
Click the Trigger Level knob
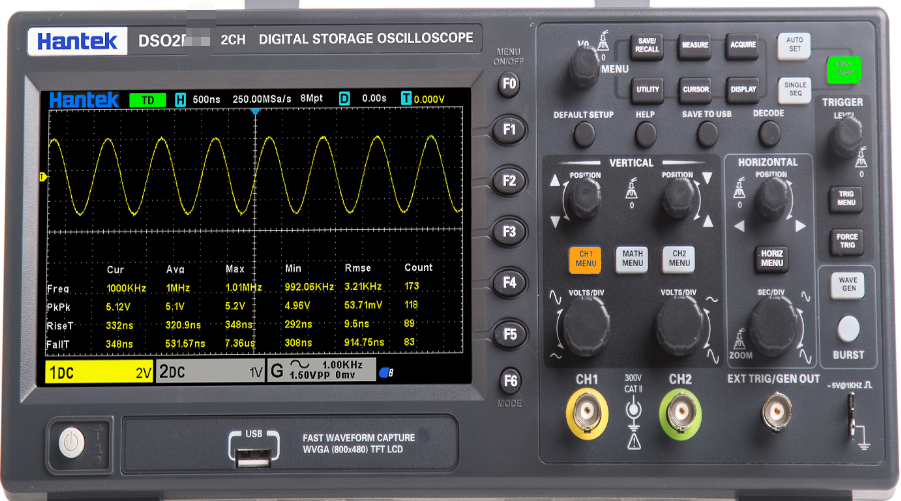(845, 136)
